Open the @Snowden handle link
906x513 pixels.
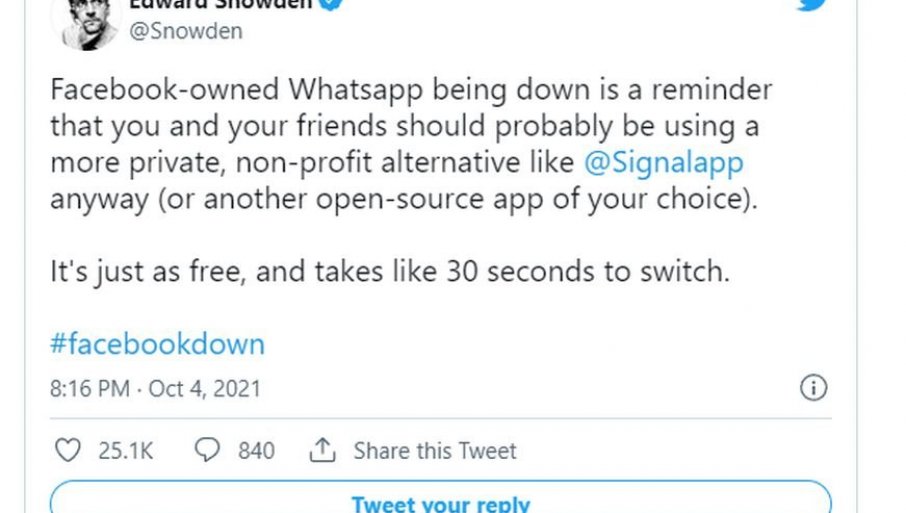tap(185, 31)
